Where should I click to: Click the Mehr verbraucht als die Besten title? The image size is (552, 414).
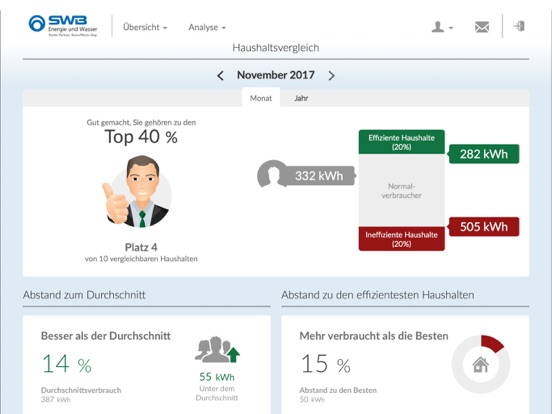pos(374,336)
